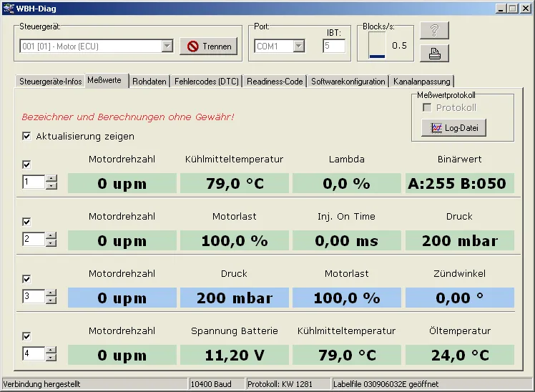This screenshot has height=392, width=535.
Task: Open the Fehlercodes (DTC) tab
Action: pos(207,82)
